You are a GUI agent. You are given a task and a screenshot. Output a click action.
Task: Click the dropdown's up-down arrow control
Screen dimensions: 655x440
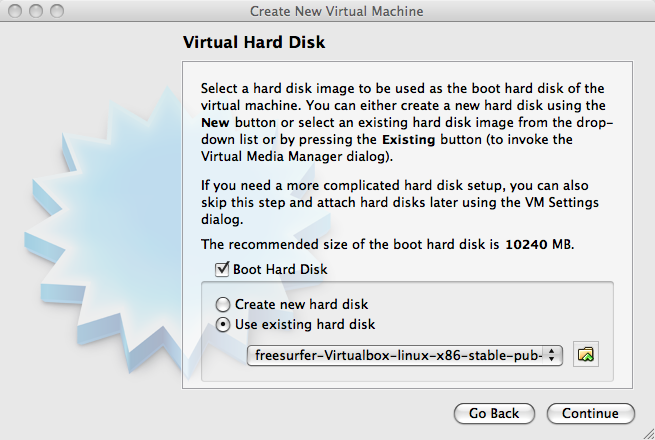pyautogui.click(x=555, y=355)
